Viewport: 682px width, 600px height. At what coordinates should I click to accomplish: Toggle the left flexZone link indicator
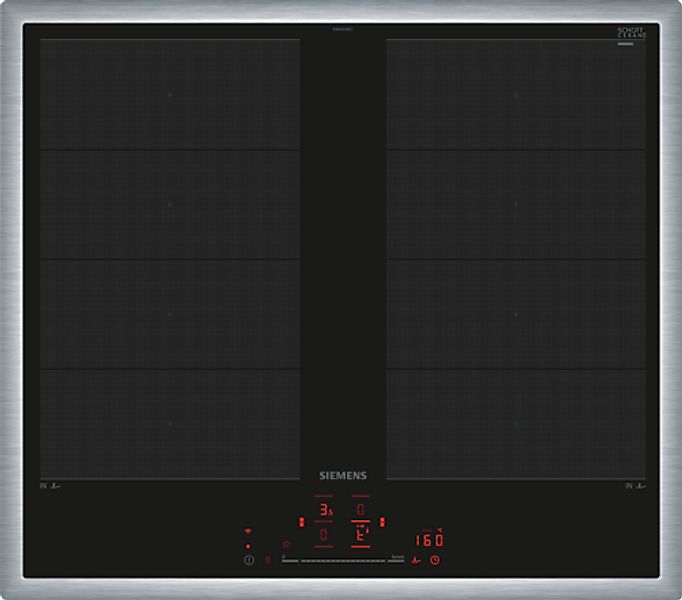coord(301,522)
